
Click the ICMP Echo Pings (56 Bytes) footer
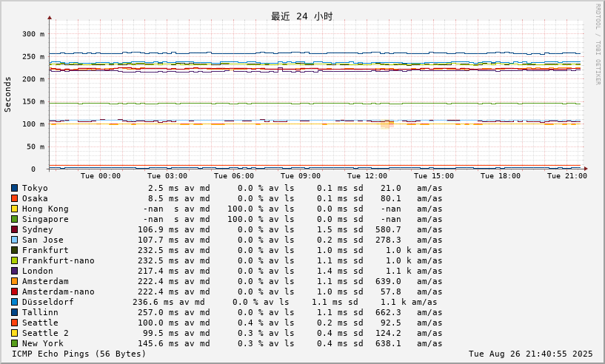pos(79,354)
